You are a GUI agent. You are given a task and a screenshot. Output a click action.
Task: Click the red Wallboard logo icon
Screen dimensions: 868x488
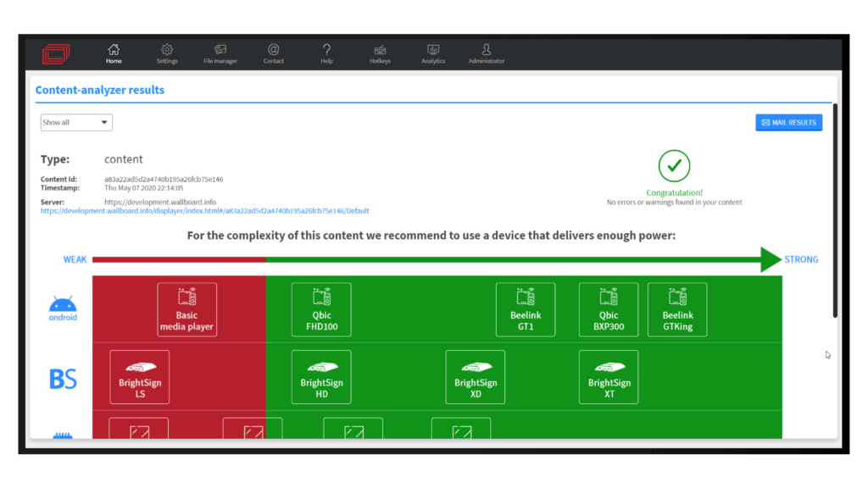(56, 53)
